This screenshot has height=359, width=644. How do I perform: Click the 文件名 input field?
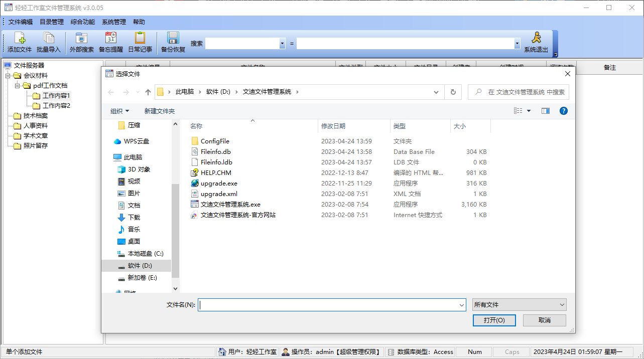point(332,305)
